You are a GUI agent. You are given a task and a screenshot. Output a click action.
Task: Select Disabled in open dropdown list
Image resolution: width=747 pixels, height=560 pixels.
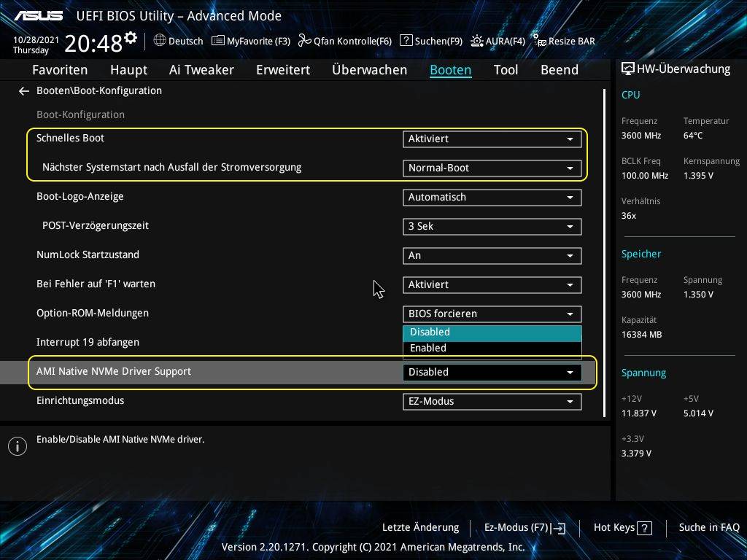pyautogui.click(x=492, y=332)
